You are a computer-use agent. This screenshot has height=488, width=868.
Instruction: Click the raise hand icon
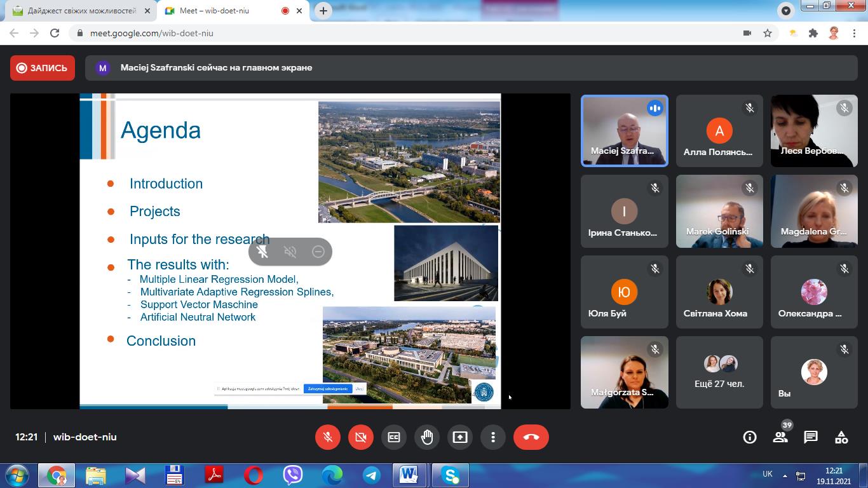427,437
